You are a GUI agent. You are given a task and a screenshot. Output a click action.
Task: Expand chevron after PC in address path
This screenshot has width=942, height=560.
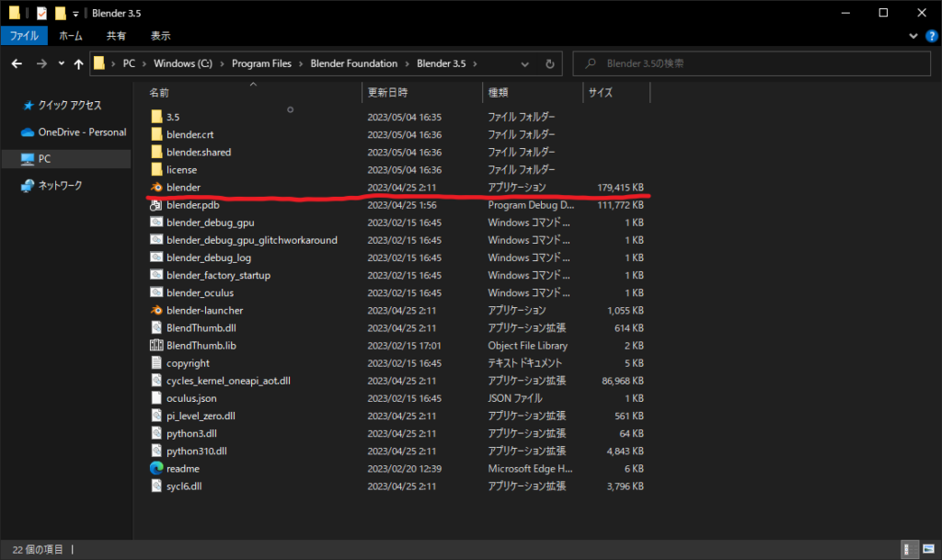tap(144, 63)
